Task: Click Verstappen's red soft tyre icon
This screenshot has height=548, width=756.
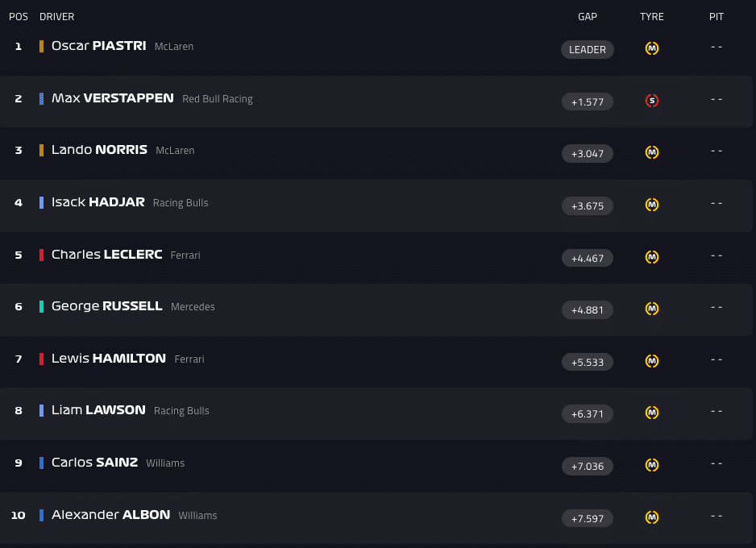Action: [x=652, y=101]
